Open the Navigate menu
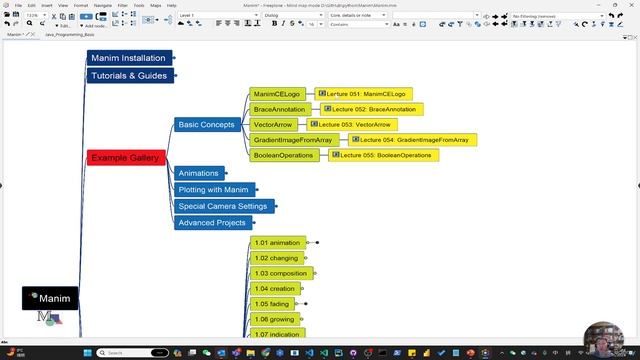 point(102,5)
